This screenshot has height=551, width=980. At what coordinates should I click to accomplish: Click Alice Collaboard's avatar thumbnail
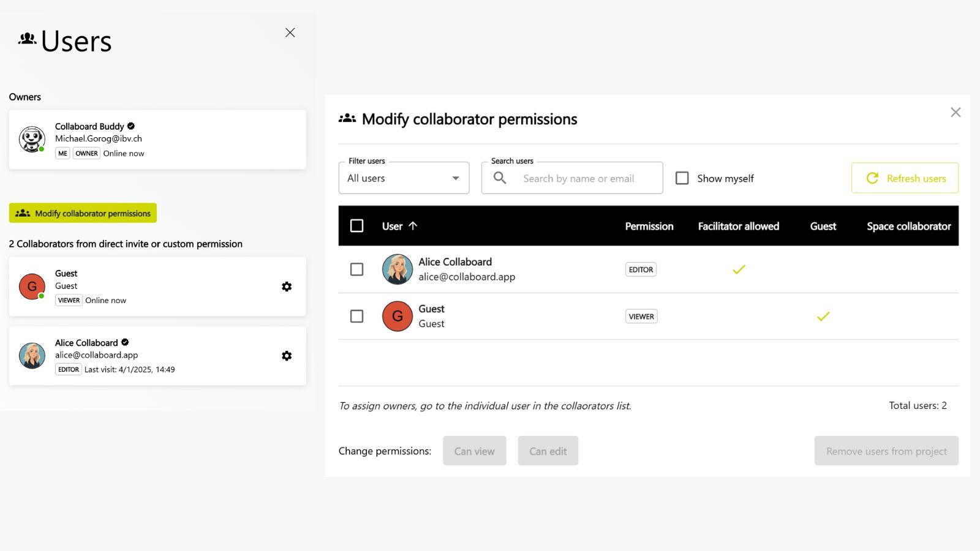(x=397, y=269)
